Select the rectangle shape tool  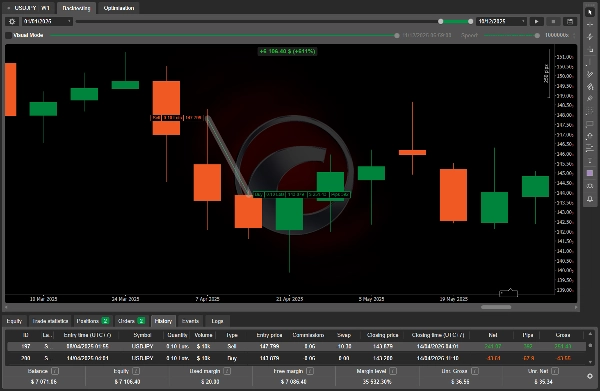tap(590, 124)
